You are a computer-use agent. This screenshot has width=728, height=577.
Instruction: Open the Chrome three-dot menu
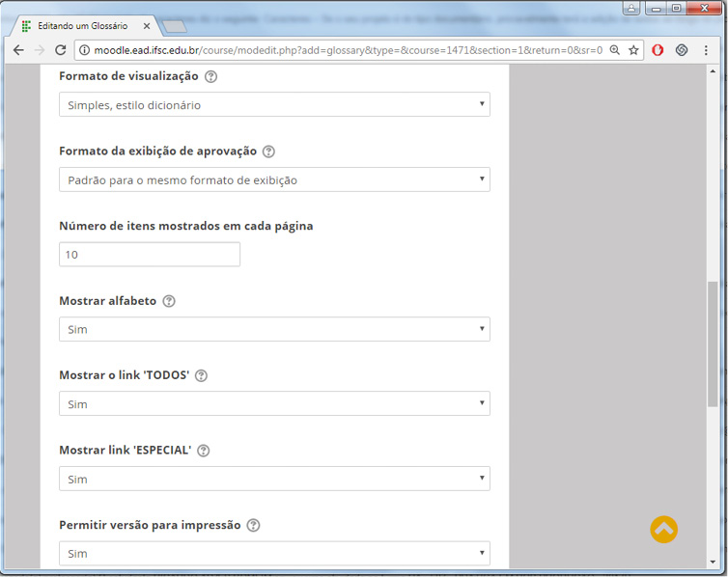tap(707, 50)
